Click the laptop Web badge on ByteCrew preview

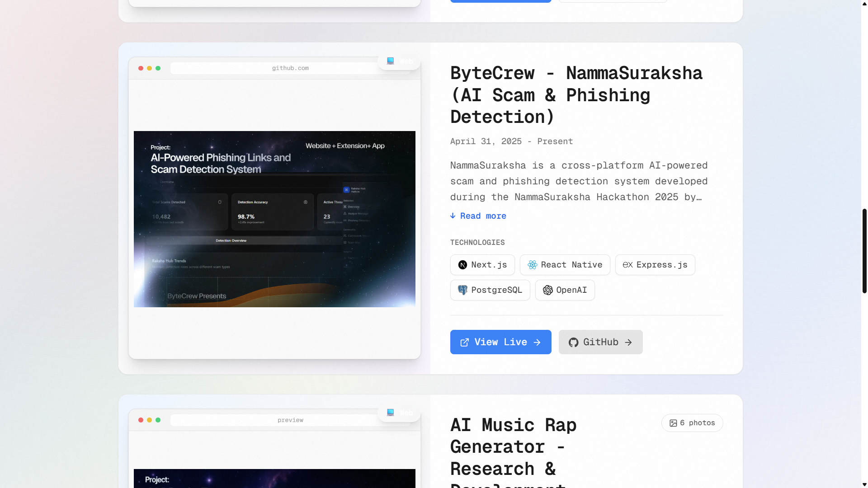tap(399, 61)
